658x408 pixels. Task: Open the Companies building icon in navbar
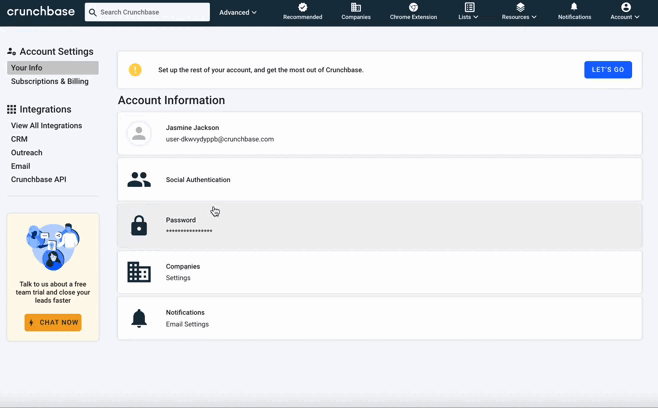356,7
